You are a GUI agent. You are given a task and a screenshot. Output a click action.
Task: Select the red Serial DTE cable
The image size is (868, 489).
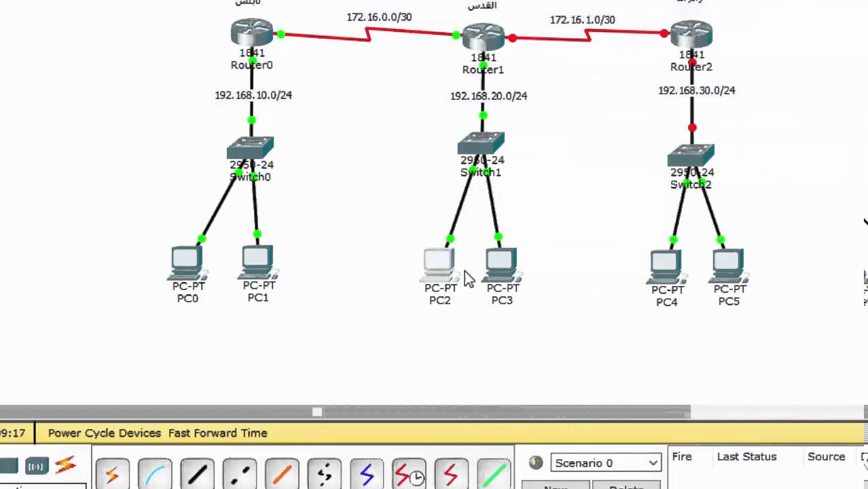tap(451, 473)
